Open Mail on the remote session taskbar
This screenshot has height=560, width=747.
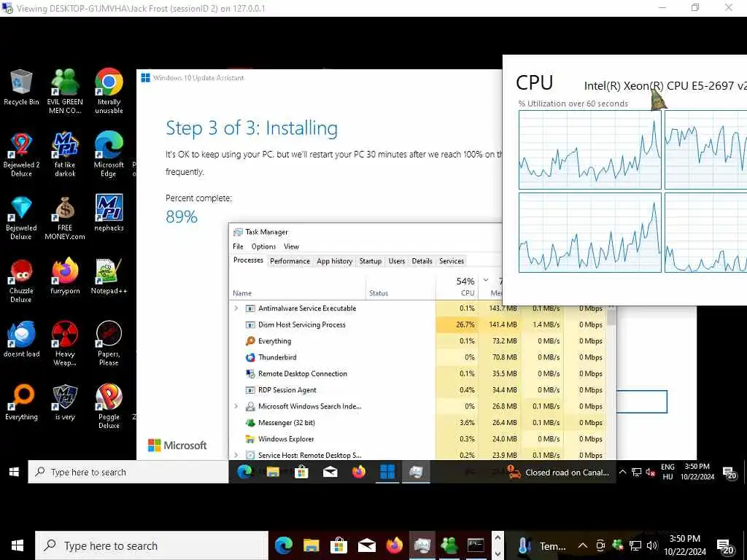(x=330, y=472)
